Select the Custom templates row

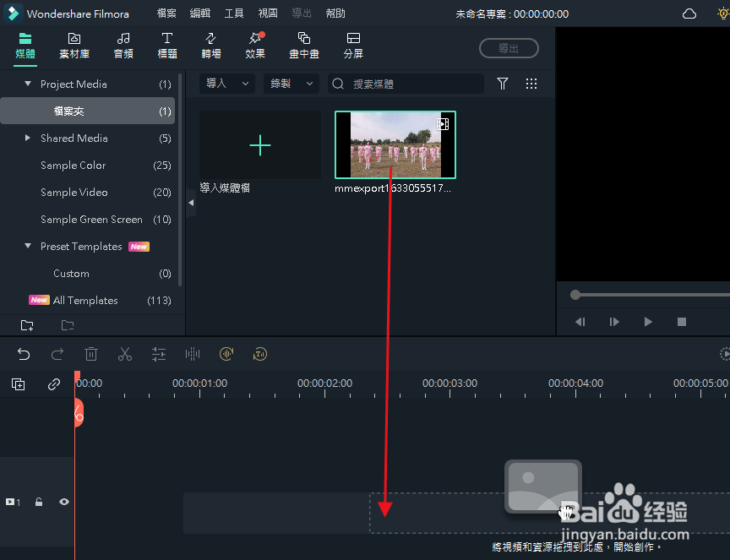(88, 274)
